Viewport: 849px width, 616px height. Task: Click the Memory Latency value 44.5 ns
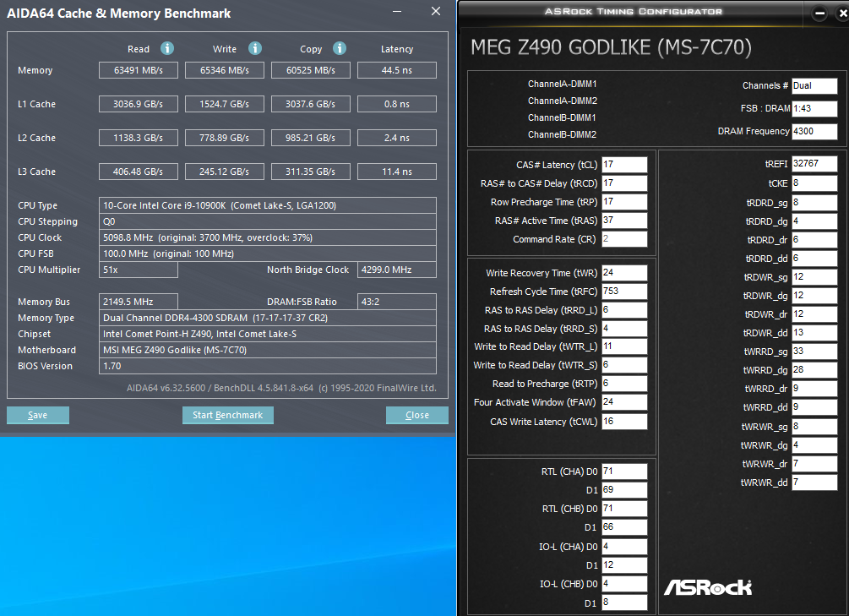[397, 70]
